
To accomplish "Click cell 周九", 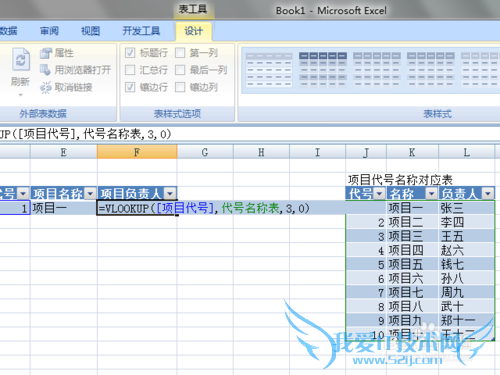I will coord(467,292).
